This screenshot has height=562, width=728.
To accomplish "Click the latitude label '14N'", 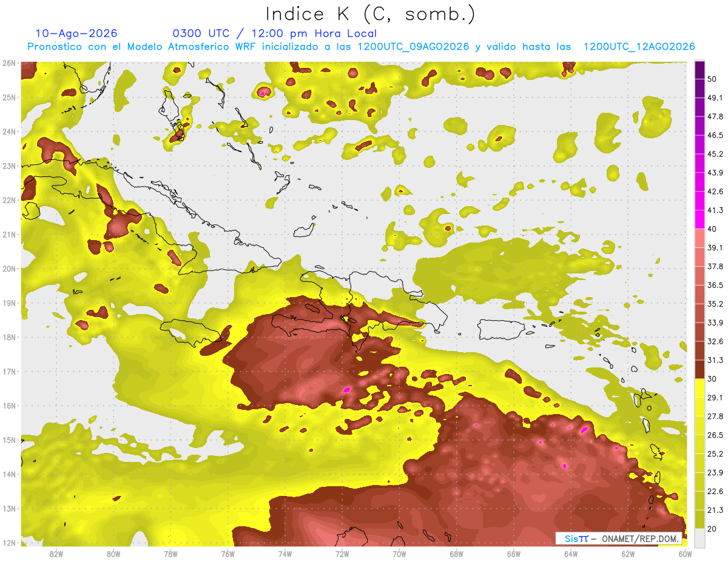I will pyautogui.click(x=9, y=474).
